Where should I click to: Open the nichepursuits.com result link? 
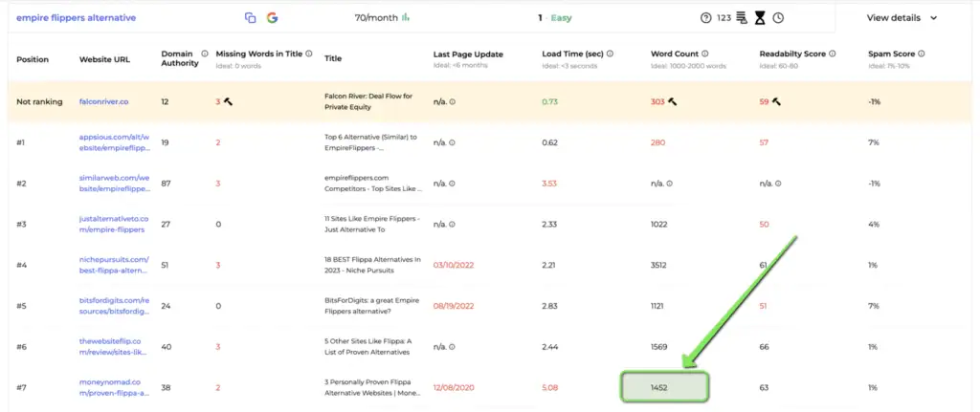[x=115, y=265]
